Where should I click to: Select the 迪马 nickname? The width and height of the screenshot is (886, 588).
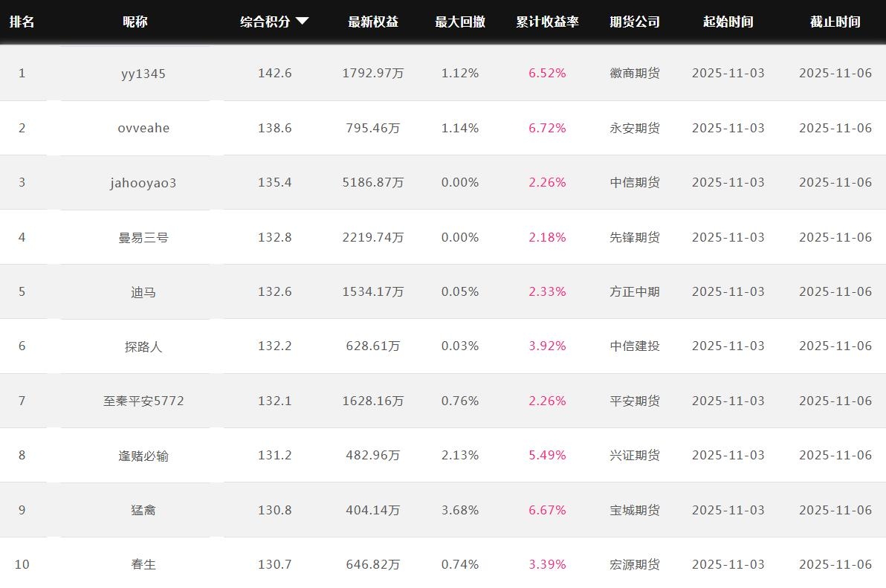point(143,291)
